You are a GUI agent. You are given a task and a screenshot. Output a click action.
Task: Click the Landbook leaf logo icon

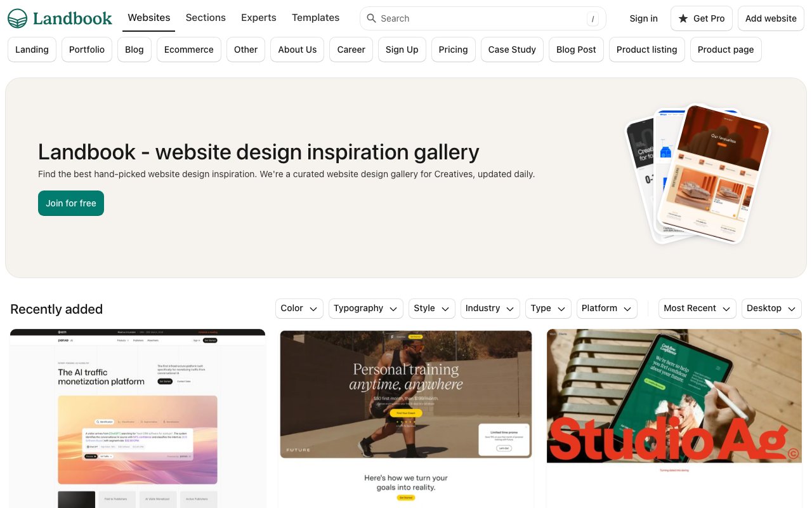point(18,18)
